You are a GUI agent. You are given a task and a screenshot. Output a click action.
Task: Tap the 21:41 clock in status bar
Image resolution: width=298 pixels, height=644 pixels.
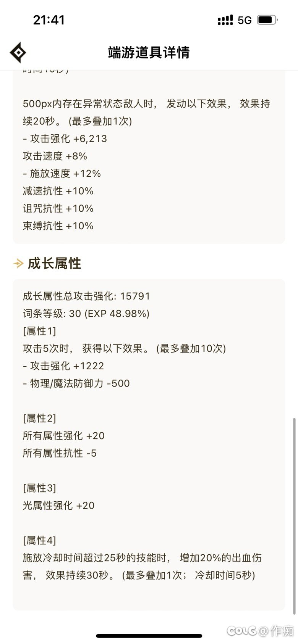(x=49, y=20)
